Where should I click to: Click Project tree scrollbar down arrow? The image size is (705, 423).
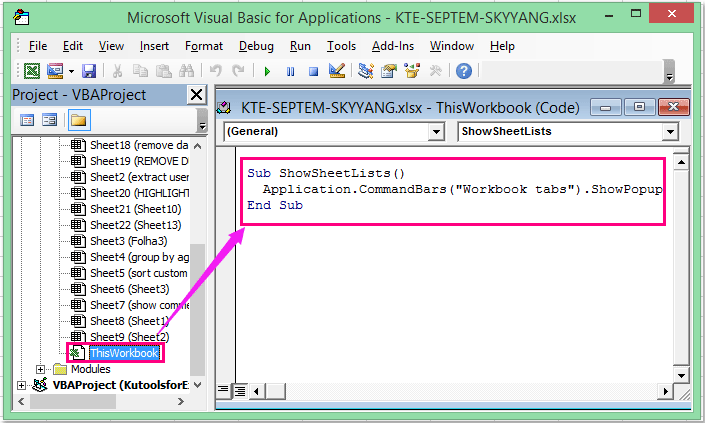pos(197,385)
